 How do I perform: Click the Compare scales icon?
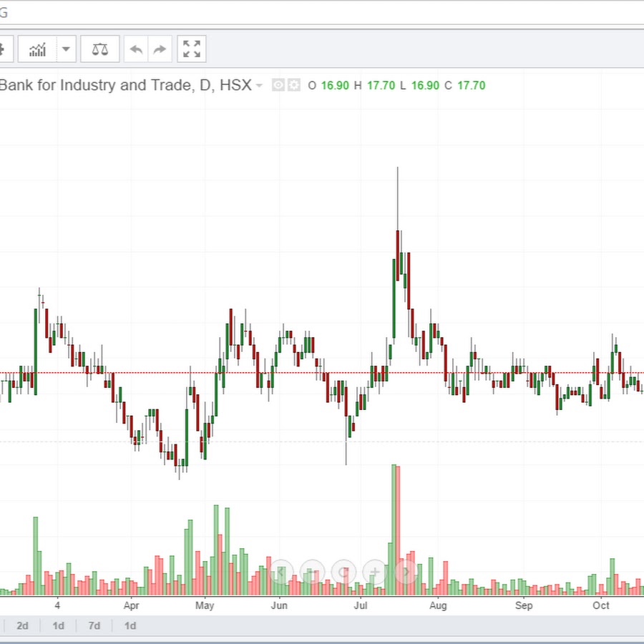(100, 49)
